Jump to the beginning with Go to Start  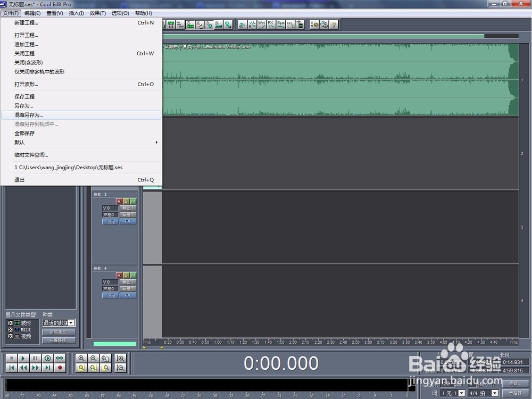(11, 368)
